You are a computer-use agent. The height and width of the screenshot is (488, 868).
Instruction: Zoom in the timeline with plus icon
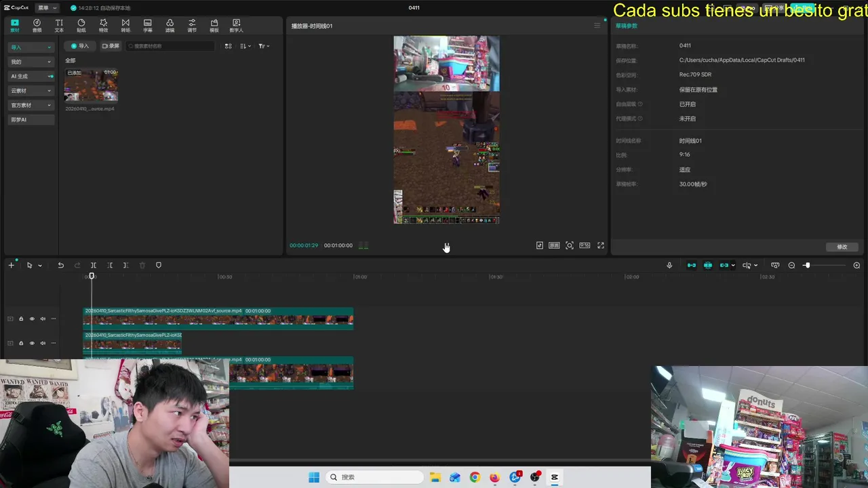856,265
